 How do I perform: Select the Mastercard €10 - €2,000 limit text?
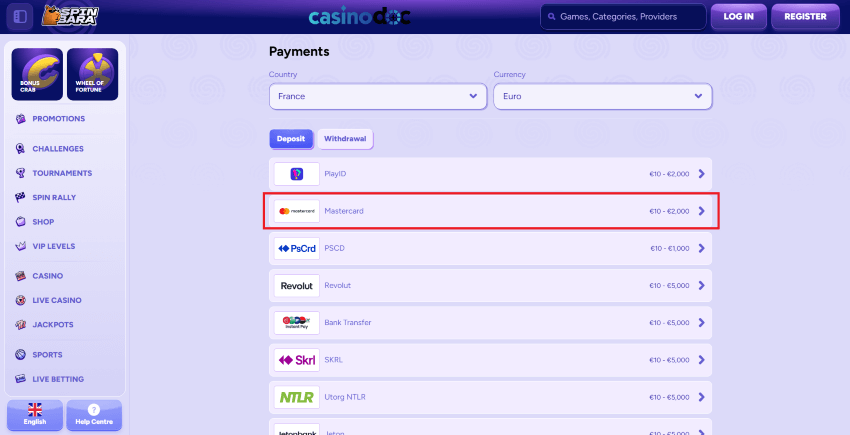coord(669,211)
